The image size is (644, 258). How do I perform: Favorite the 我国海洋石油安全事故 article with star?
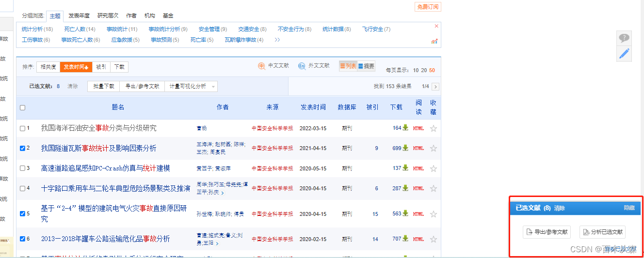pos(434,128)
